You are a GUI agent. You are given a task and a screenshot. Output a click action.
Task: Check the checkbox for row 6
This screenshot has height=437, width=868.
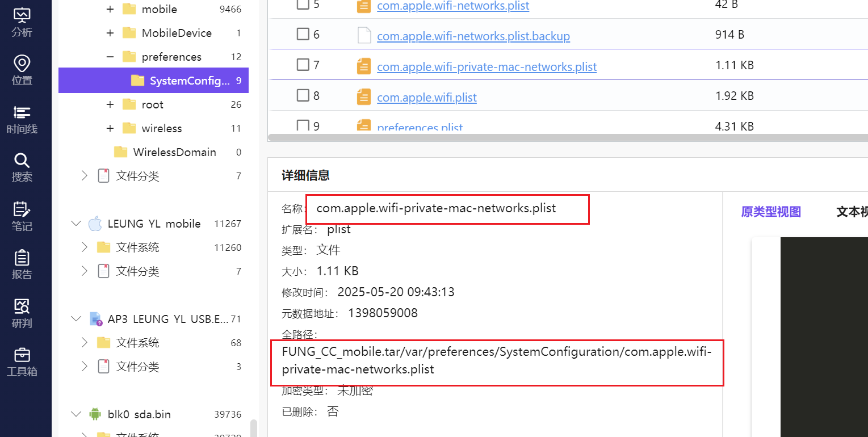303,34
